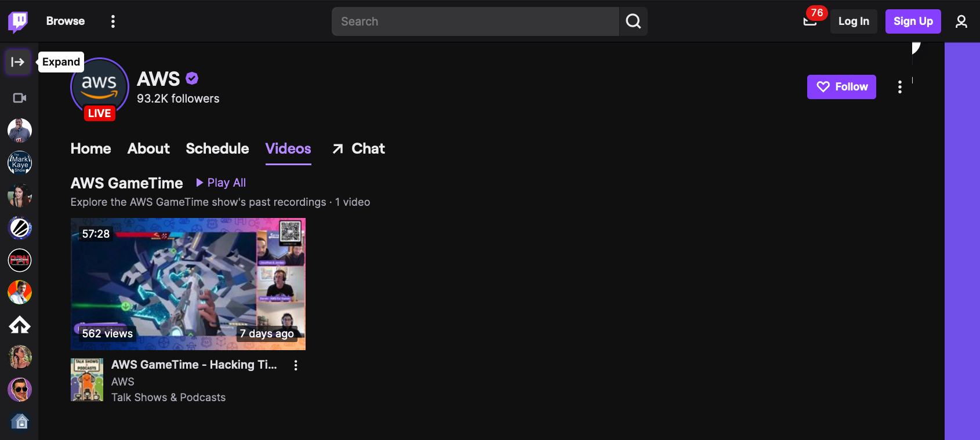The height and width of the screenshot is (440, 980).
Task: Open the Mark Kaye Show channel avatar
Action: [20, 163]
